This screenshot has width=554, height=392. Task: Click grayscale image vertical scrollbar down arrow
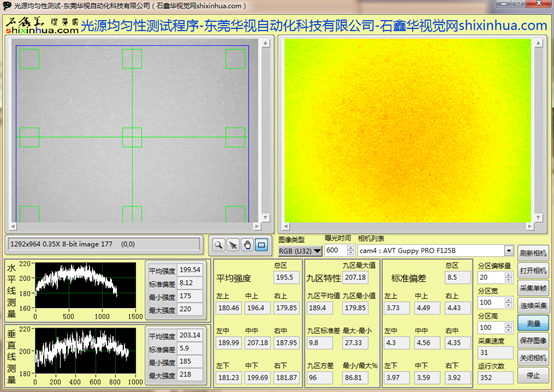[266, 218]
